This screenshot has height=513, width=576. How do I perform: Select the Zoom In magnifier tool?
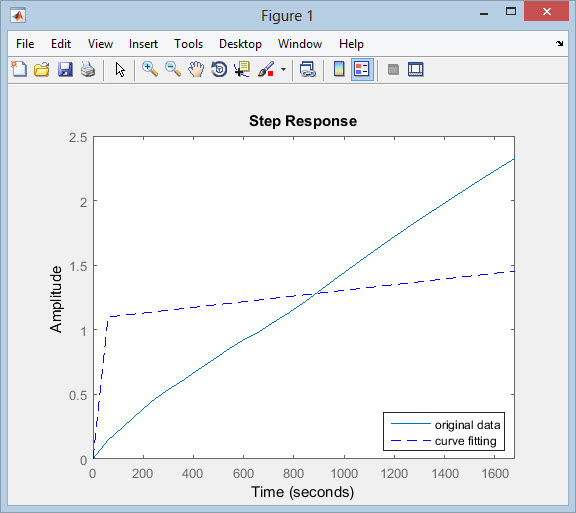[x=150, y=69]
